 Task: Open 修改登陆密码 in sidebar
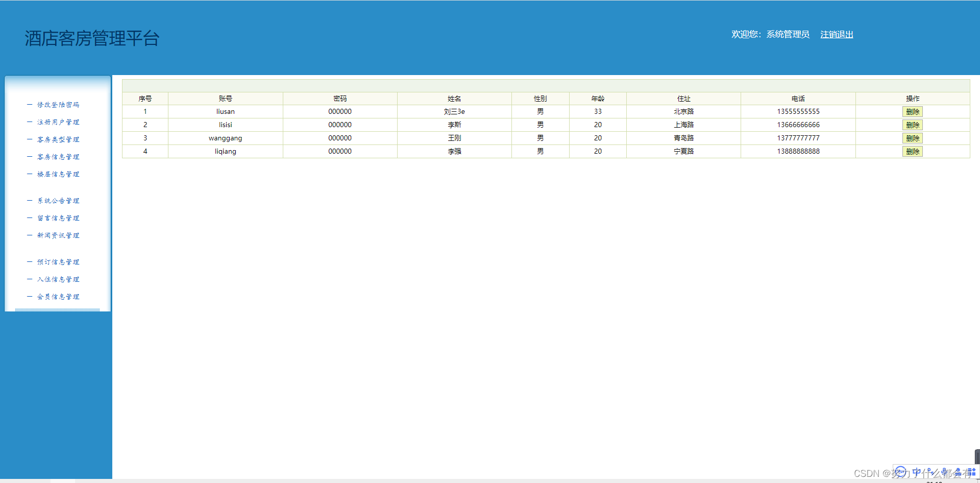click(58, 105)
